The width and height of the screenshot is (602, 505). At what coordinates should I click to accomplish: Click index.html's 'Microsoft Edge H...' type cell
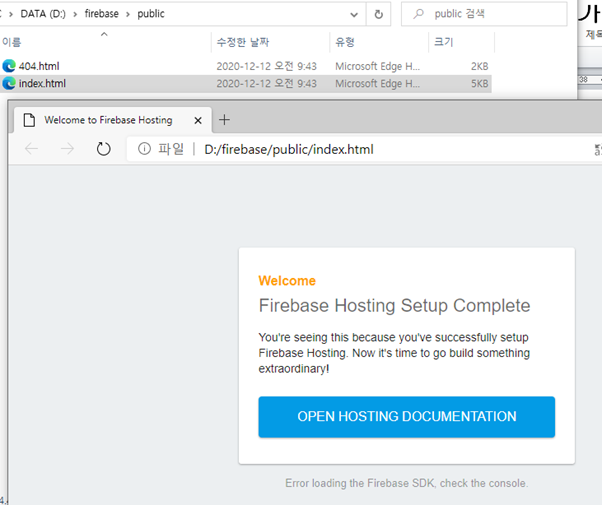click(x=377, y=84)
